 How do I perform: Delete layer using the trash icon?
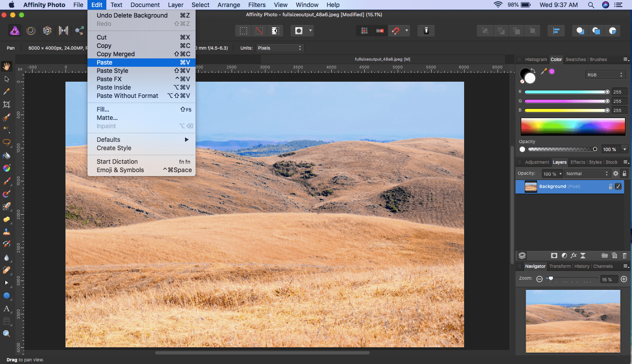coord(625,256)
